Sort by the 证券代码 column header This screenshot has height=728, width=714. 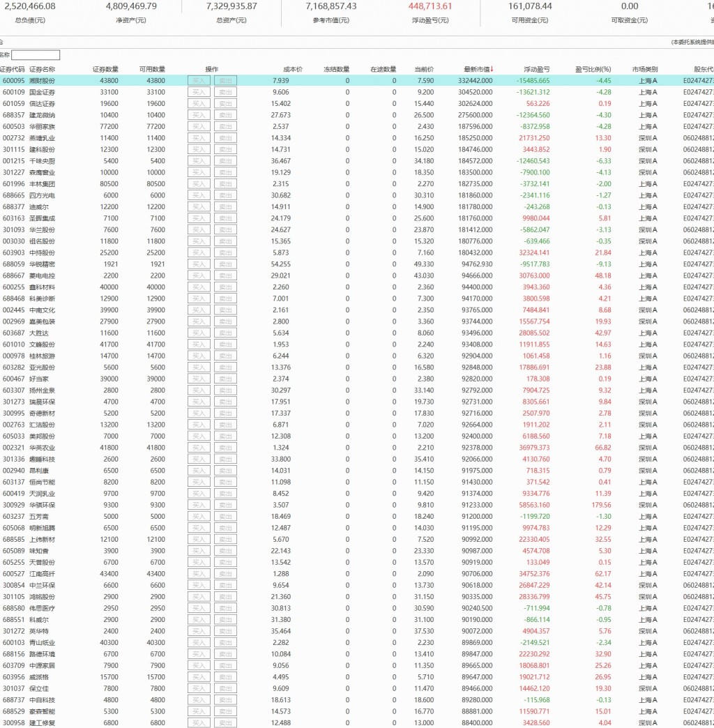coord(13,69)
